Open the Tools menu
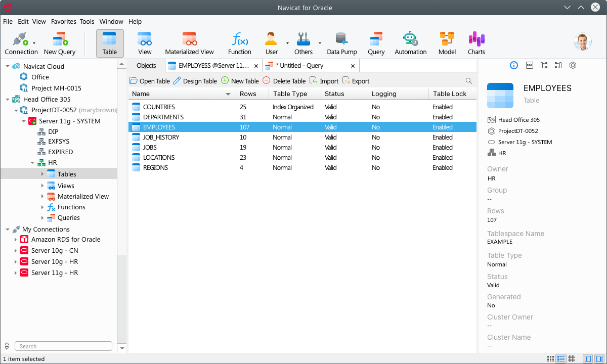Screen dimensions: 607x364 (x=87, y=22)
